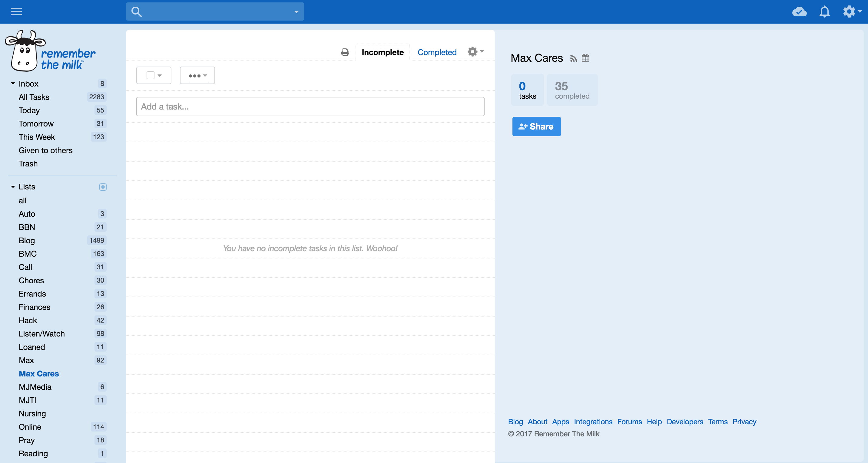Open the Max Cares Atom feed icon
The width and height of the screenshot is (868, 463).
click(574, 59)
